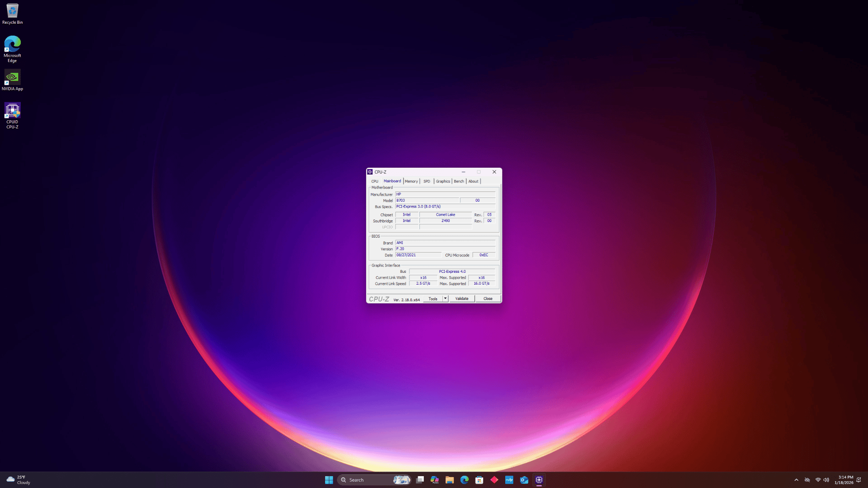Select the NVIDIA App desktop shortcut
Image resolution: width=868 pixels, height=488 pixels.
click(12, 80)
